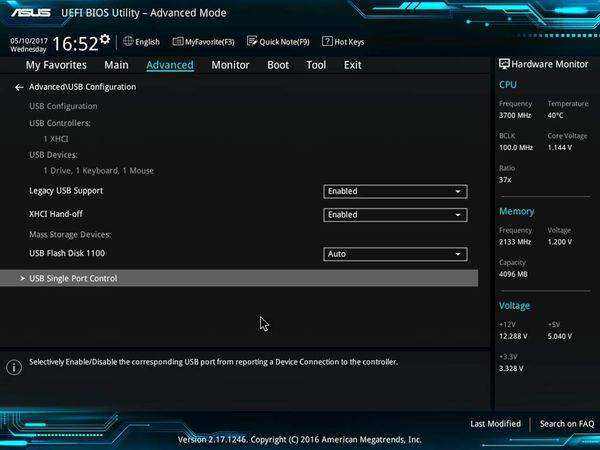Open the Legacy USB Support dropdown
Screen dimensions: 600x450
pyautogui.click(x=395, y=191)
